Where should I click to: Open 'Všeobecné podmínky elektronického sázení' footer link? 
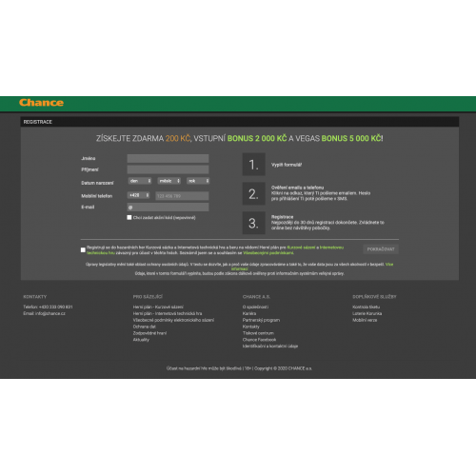(173, 320)
